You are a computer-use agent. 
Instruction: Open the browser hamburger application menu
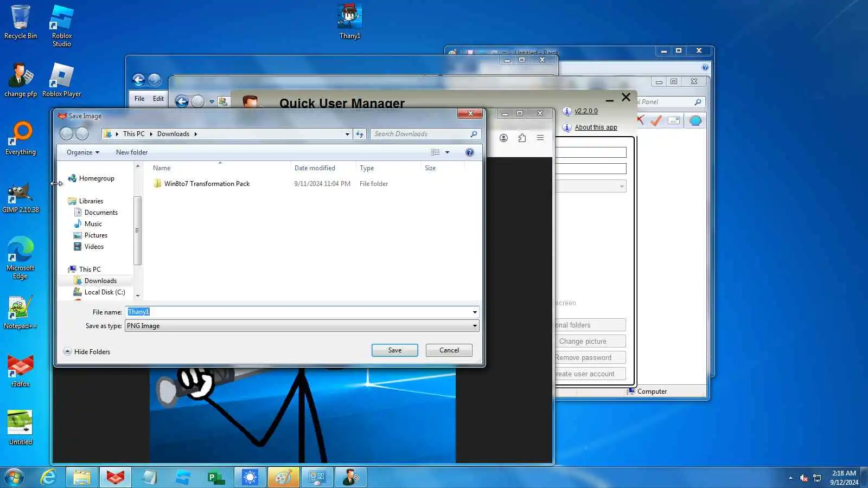pos(540,138)
